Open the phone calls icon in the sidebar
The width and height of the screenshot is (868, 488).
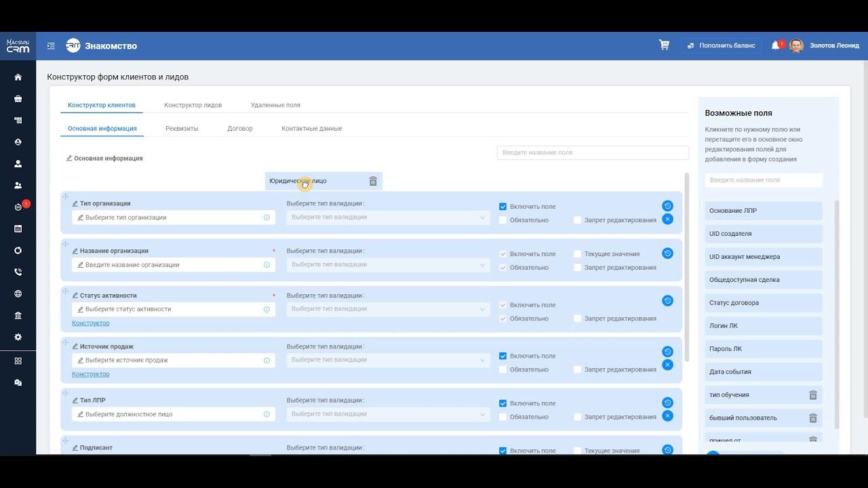coord(18,272)
